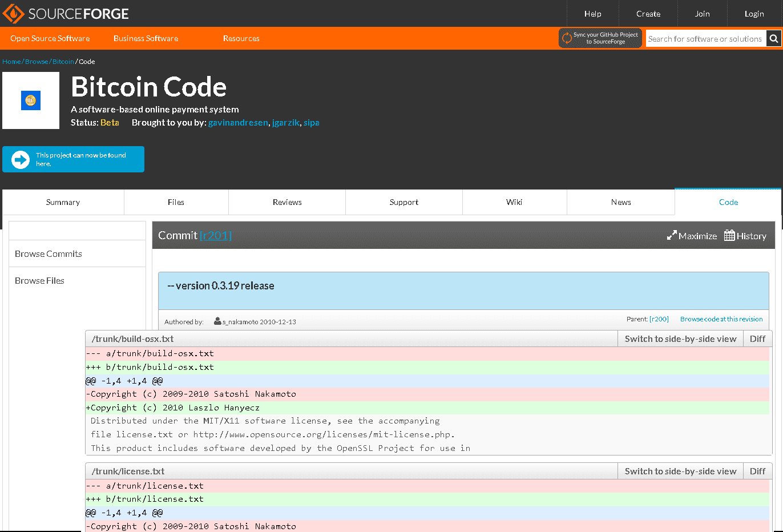Click the SourceForge diamond logo icon

(x=13, y=14)
